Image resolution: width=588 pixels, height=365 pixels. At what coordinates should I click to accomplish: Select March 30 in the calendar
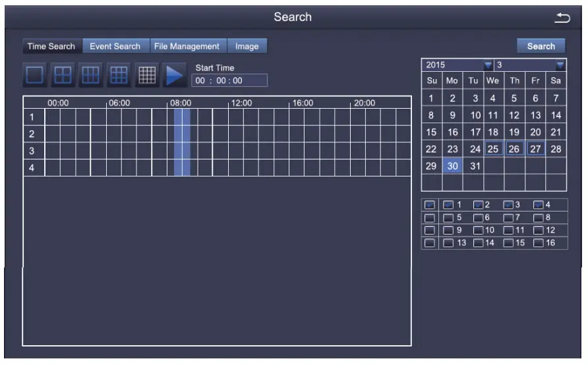[452, 166]
